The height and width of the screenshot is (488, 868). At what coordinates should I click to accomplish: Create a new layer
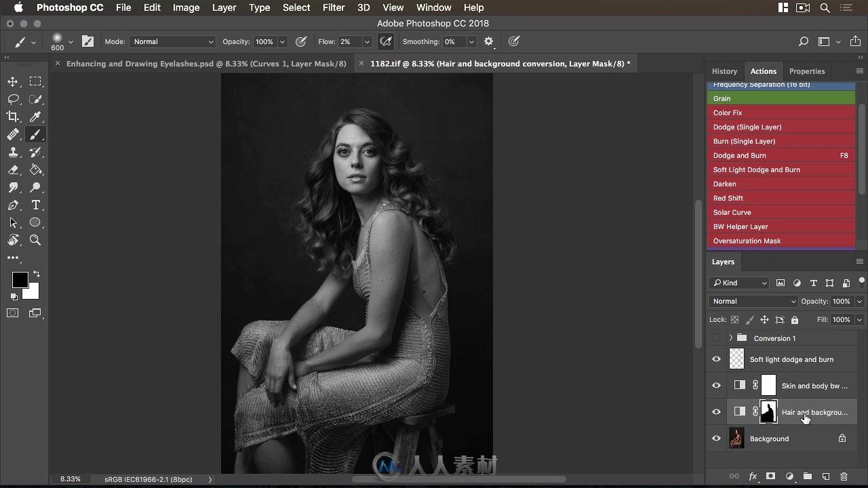click(x=826, y=476)
